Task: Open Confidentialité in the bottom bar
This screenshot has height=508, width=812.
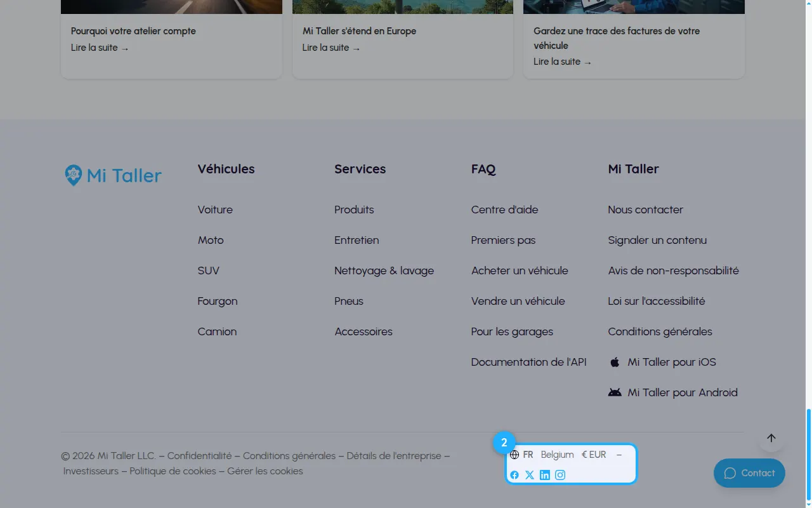Action: pos(200,456)
